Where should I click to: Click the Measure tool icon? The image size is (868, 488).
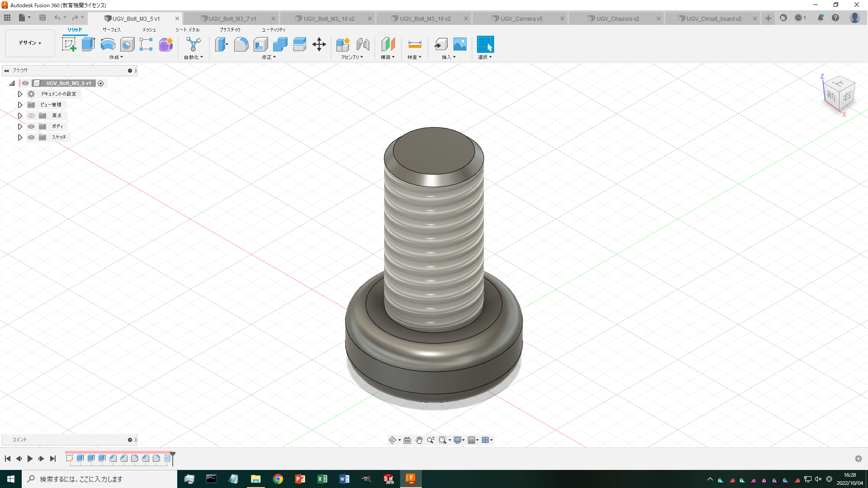(x=415, y=44)
